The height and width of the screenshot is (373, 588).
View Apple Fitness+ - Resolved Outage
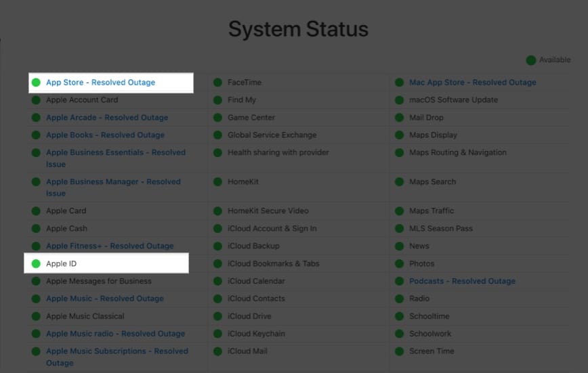coord(110,246)
